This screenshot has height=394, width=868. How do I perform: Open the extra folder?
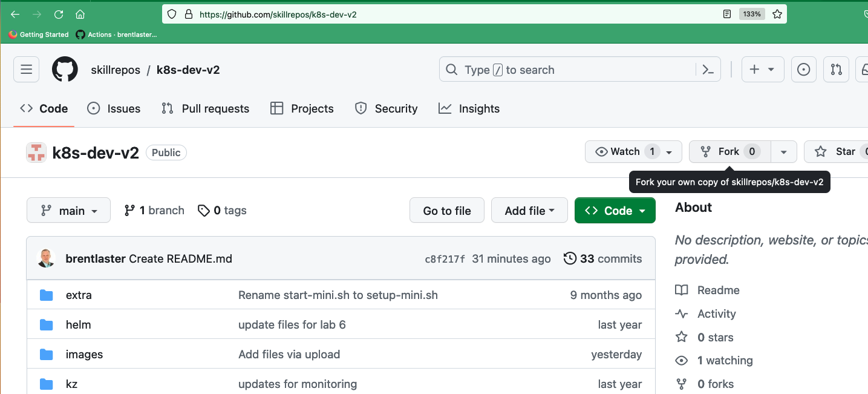(x=79, y=295)
